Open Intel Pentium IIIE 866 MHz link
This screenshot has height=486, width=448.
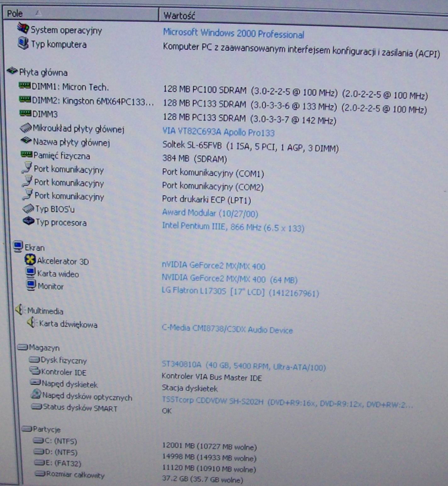(233, 227)
